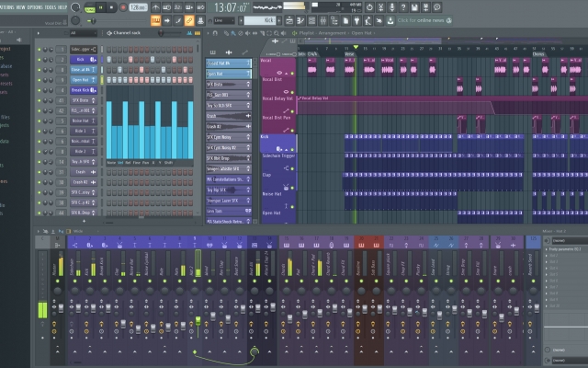Open the TOOLS menu
This screenshot has width=588, height=368.
click(51, 7)
